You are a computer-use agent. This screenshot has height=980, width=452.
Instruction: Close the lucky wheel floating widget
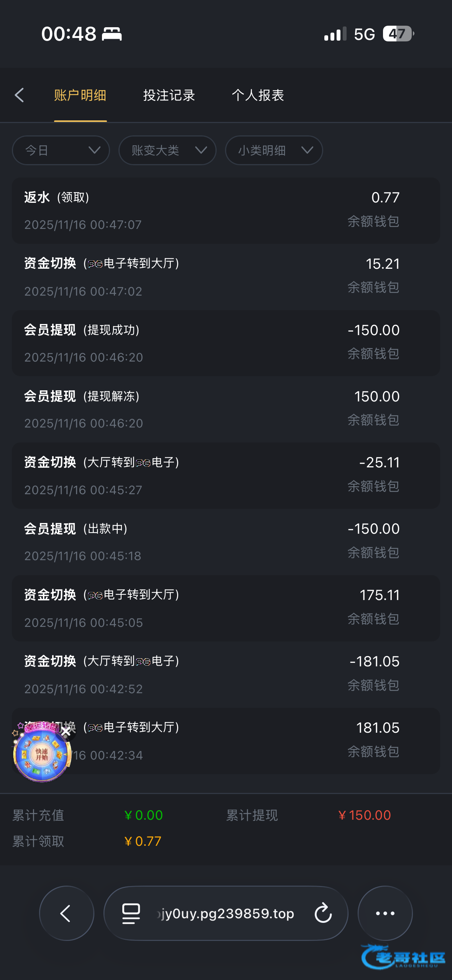[x=66, y=732]
